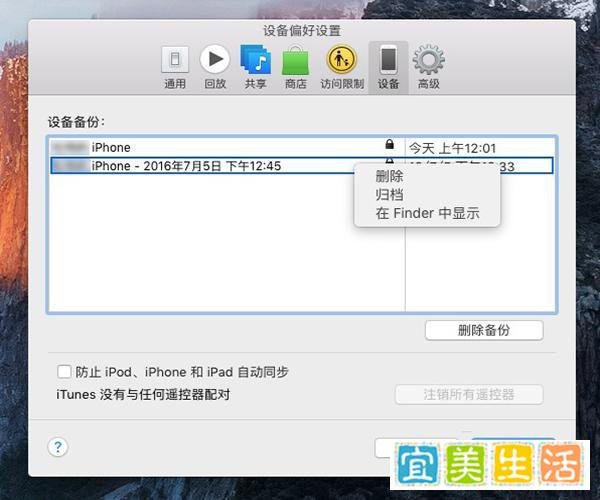This screenshot has height=500, width=600.
Task: Click the lock icon on first iPhone backup
Action: (x=390, y=144)
